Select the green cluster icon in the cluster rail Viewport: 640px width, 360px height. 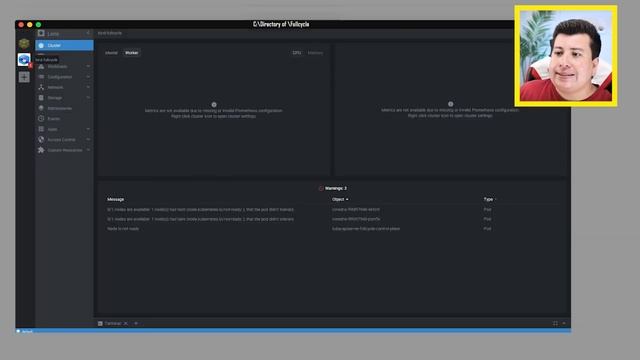24,43
